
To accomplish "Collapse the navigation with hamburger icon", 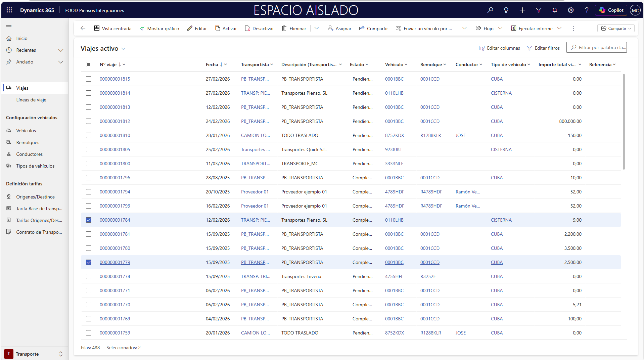I will (x=9, y=26).
